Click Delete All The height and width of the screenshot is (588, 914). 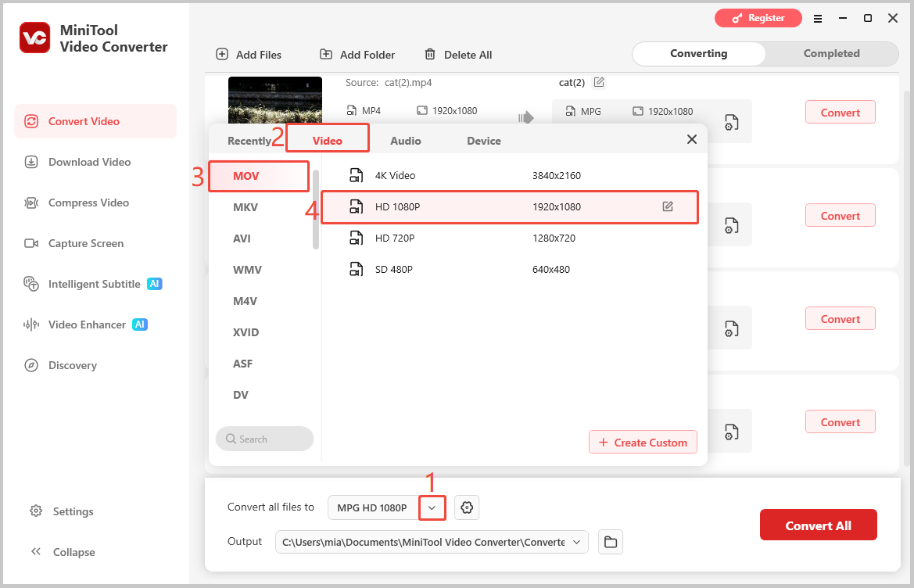coord(458,55)
